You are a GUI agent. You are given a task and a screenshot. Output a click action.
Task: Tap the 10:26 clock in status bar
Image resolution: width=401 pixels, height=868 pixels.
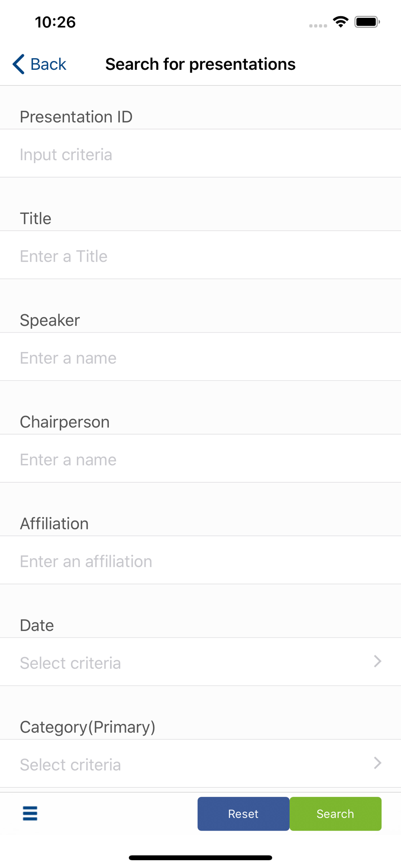[x=55, y=22]
